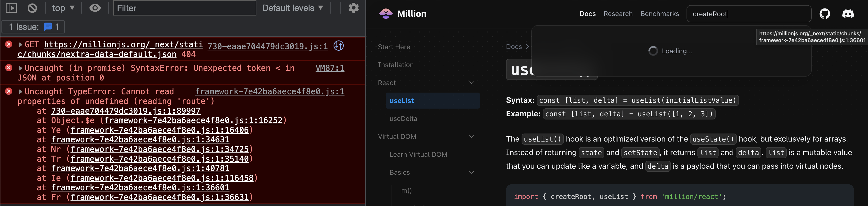Screen dimensions: 868x206
Task: Open the Research nav item
Action: 618,14
